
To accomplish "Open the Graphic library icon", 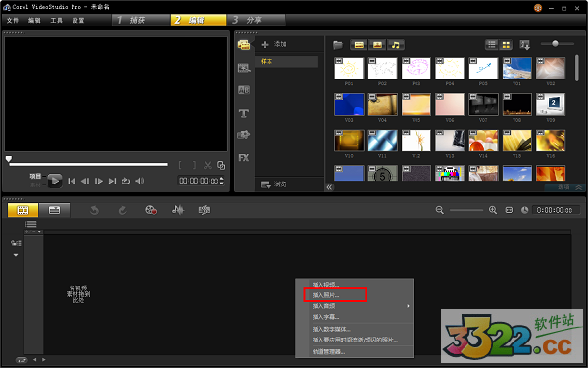I will [x=244, y=134].
